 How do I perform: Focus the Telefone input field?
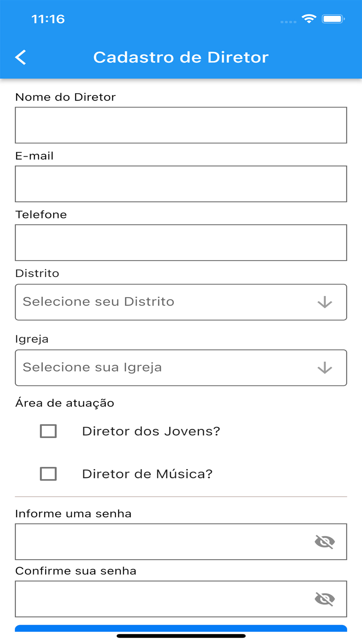(181, 243)
